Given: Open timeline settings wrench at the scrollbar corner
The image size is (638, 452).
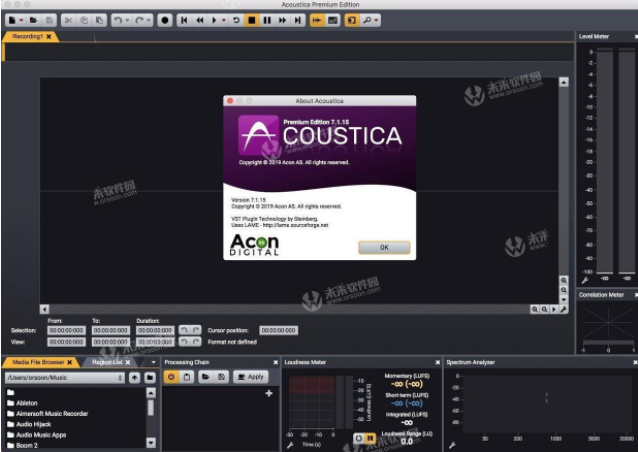Looking at the screenshot, I should tap(563, 310).
